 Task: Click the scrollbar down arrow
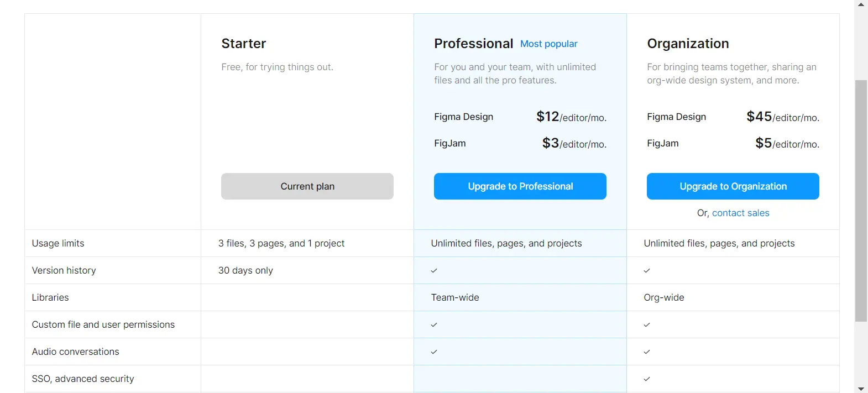tap(861, 389)
